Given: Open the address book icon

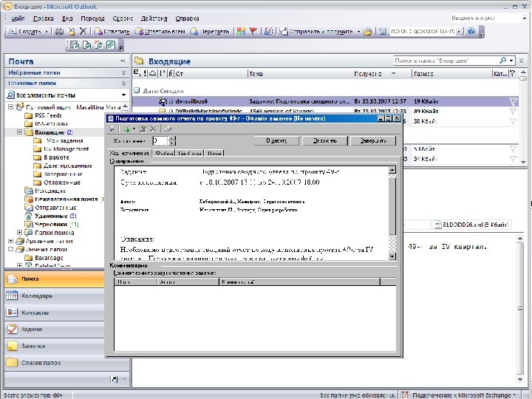Looking at the screenshot, I should click(383, 32).
